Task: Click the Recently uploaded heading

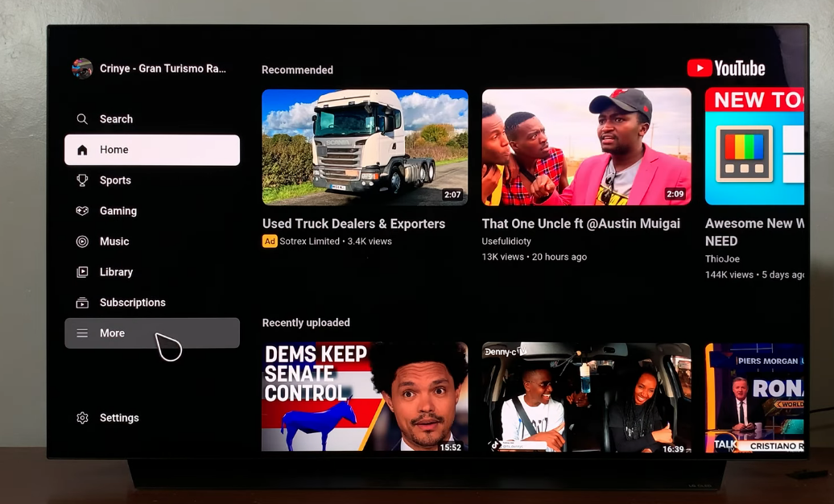Action: (306, 323)
